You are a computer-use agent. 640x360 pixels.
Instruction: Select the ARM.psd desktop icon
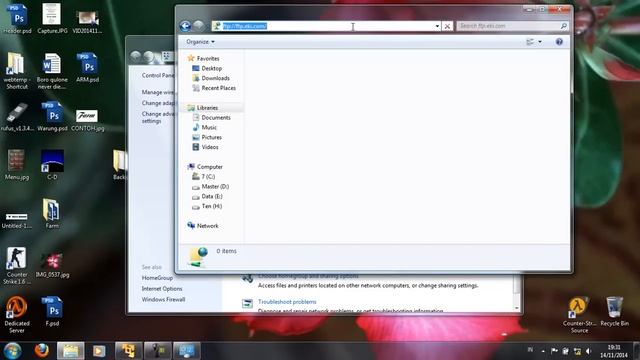point(87,67)
